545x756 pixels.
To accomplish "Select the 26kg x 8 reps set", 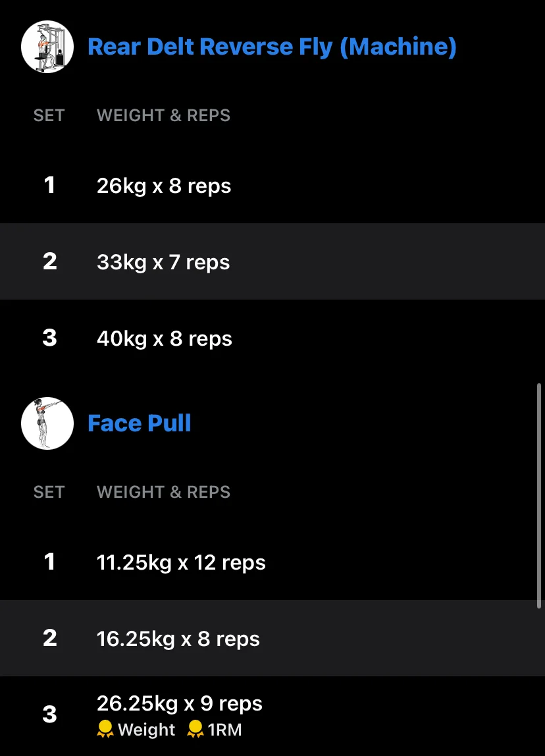I will (272, 185).
